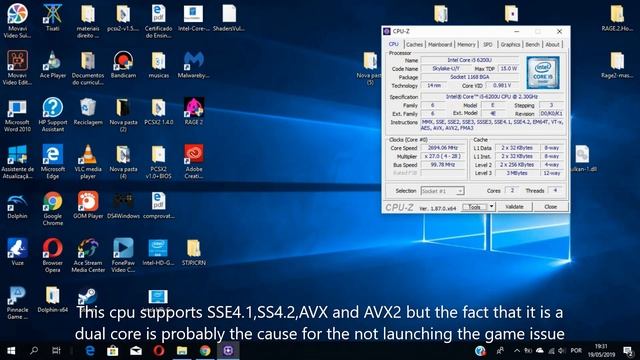The height and width of the screenshot is (360, 640).
Task: Open the Reciclagem recycle bin
Action: pyautogui.click(x=88, y=111)
